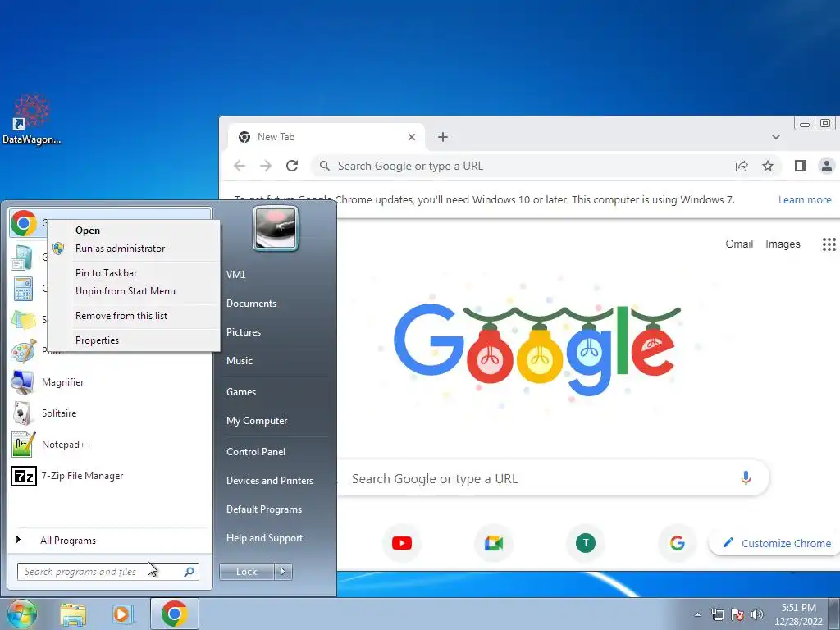
Task: Open Windows Media Player from taskbar
Action: [121, 614]
